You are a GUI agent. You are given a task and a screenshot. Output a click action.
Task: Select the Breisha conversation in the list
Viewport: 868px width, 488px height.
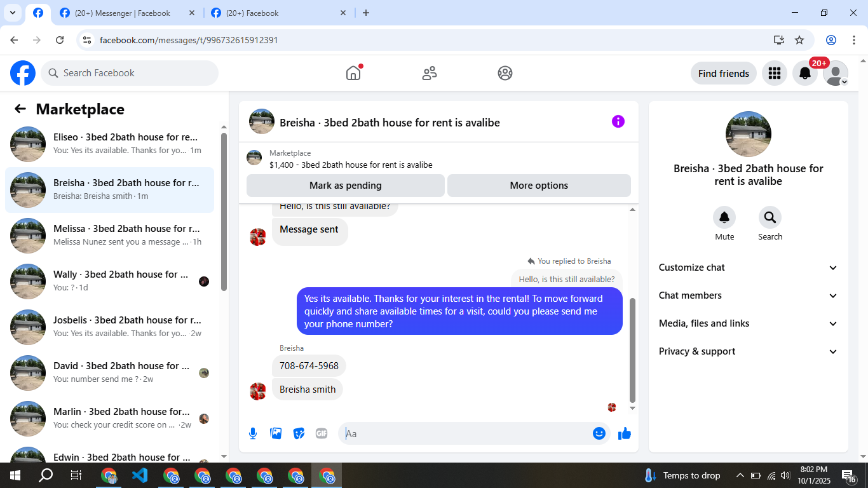pyautogui.click(x=109, y=190)
